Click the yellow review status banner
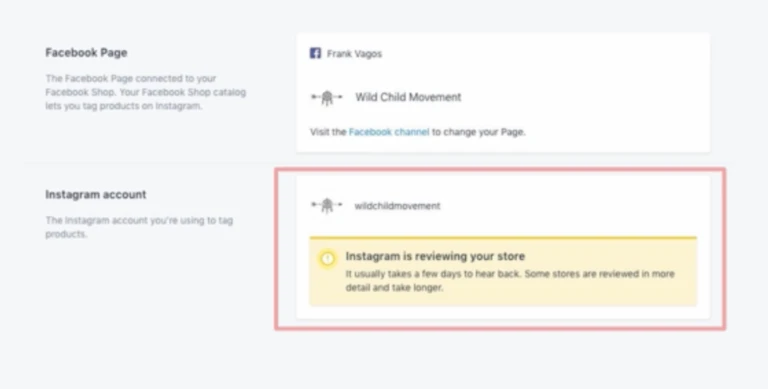 click(503, 272)
